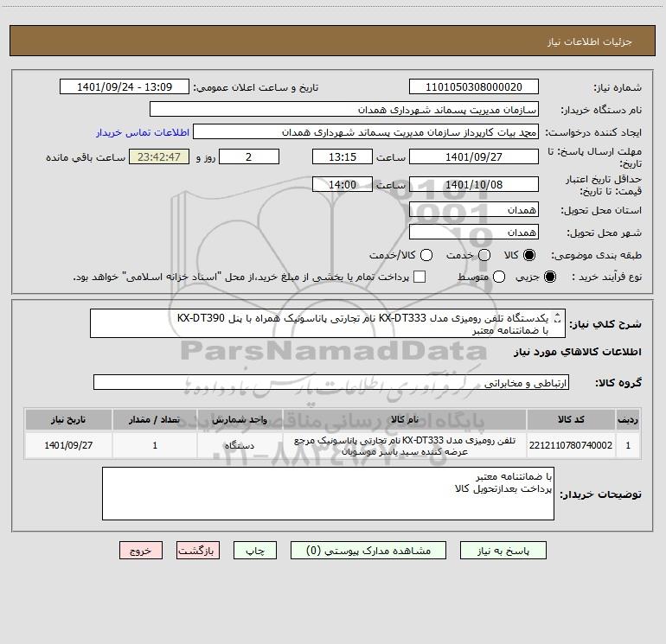Select the کالا radio button
Image resolution: width=666 pixels, height=644 pixels.
coord(529,255)
